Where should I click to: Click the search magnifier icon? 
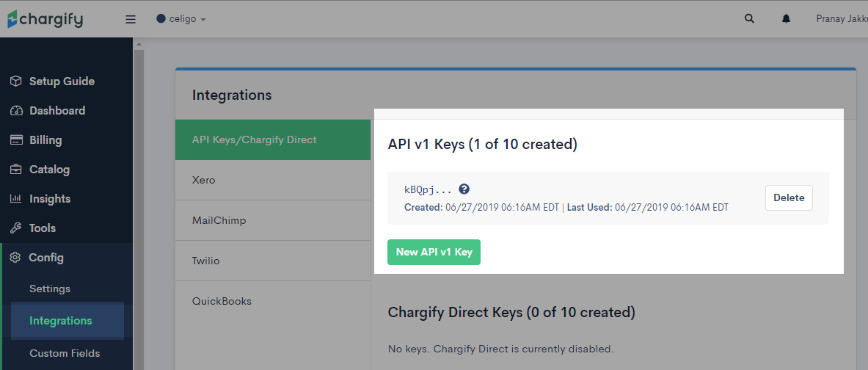coord(750,19)
